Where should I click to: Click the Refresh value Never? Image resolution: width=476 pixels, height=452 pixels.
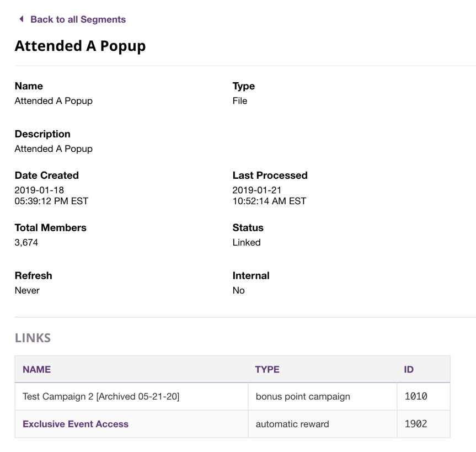(x=27, y=290)
